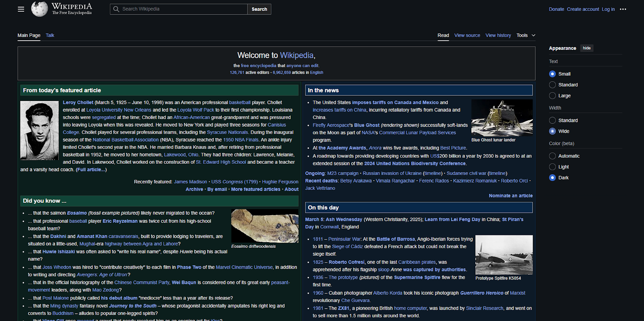Image resolution: width=644 pixels, height=321 pixels.
Task: Open the Create account link
Action: pyautogui.click(x=583, y=9)
